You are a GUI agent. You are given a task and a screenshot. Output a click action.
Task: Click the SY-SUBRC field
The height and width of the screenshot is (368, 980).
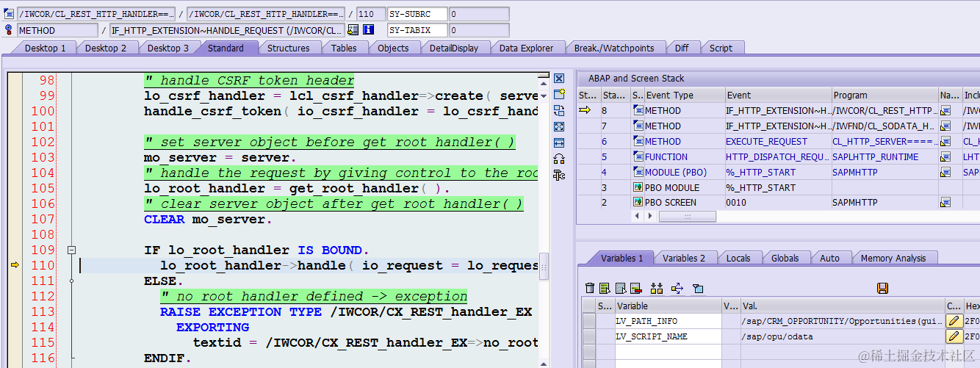point(417,14)
